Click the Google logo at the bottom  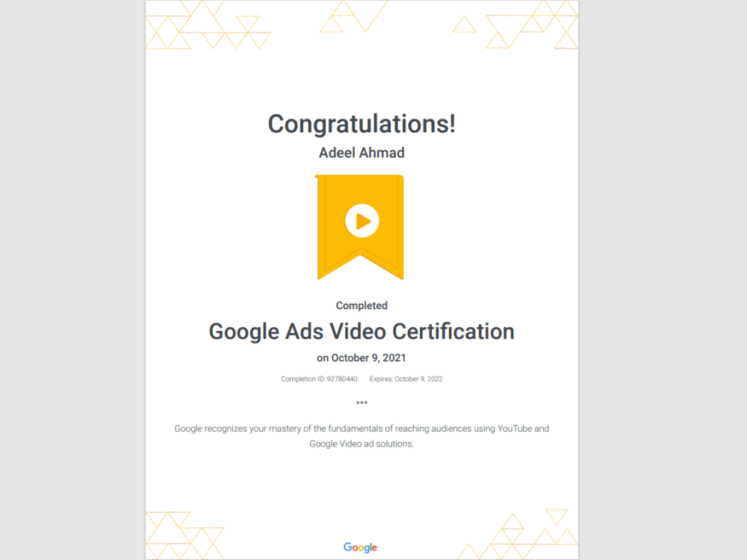[360, 547]
